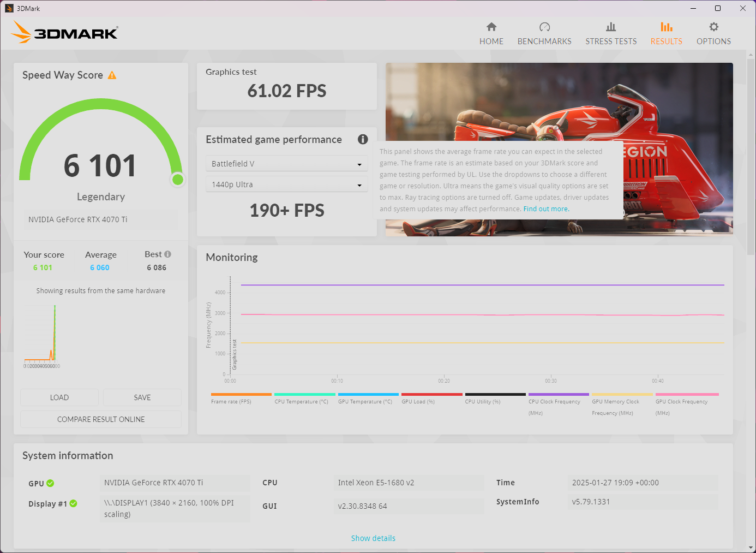
Task: Click the Average score value 6 060
Action: [x=100, y=267]
